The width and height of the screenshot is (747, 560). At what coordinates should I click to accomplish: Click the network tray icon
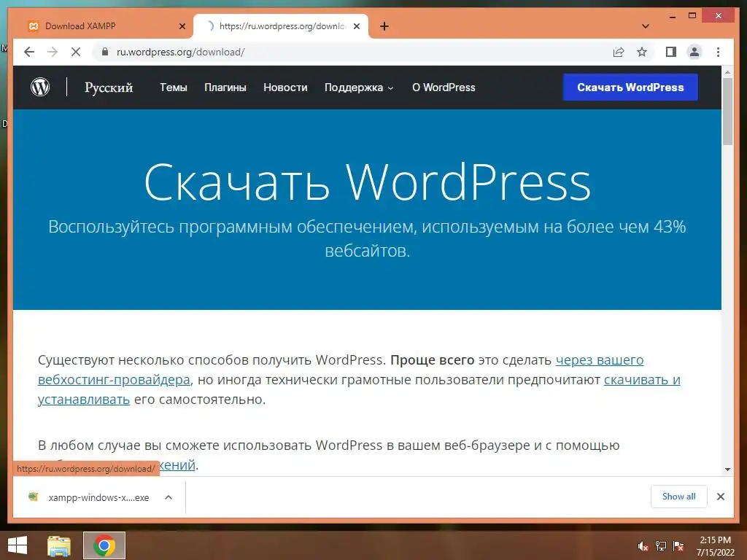(661, 545)
